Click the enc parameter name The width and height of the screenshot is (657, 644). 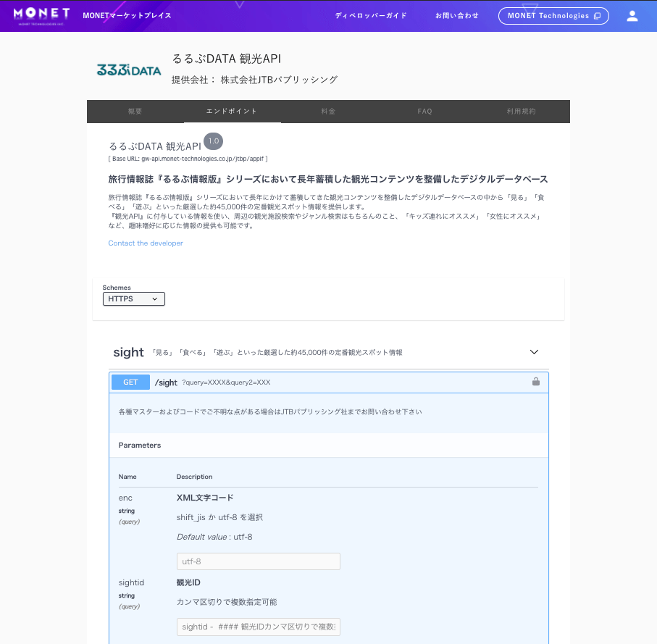[x=125, y=498]
